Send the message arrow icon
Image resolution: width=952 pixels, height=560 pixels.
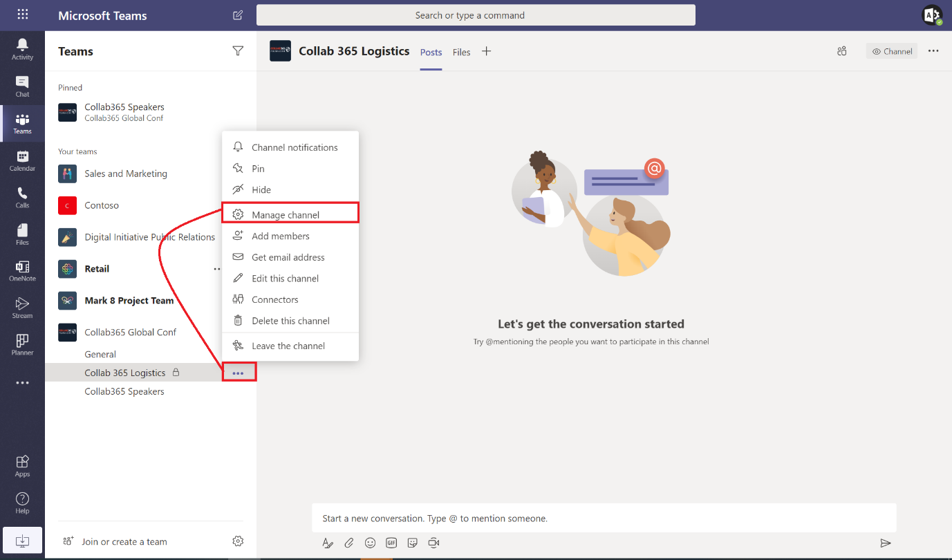[886, 543]
